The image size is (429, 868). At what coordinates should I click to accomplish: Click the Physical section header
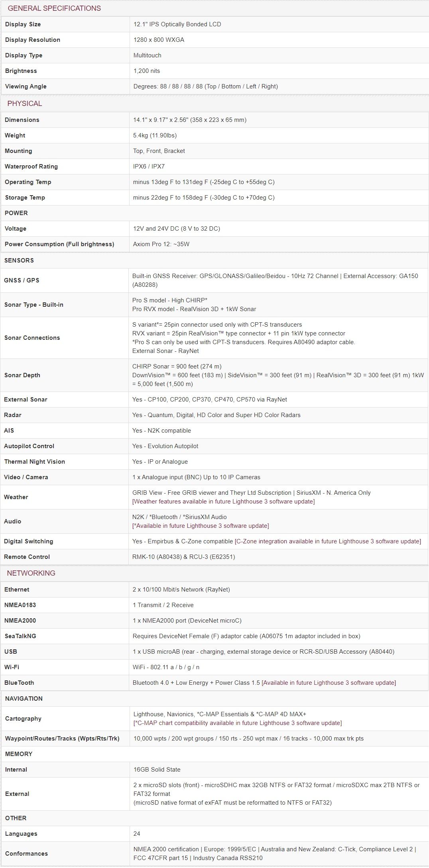pyautogui.click(x=25, y=104)
